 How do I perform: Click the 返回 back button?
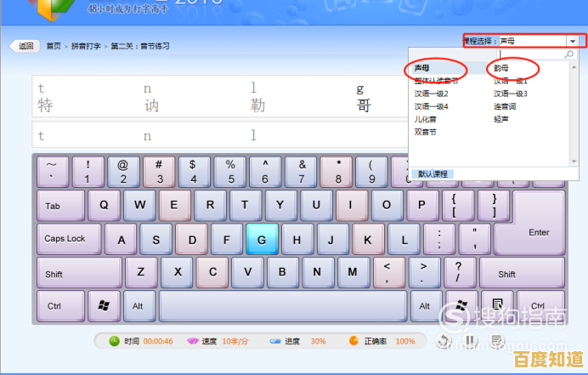click(25, 46)
